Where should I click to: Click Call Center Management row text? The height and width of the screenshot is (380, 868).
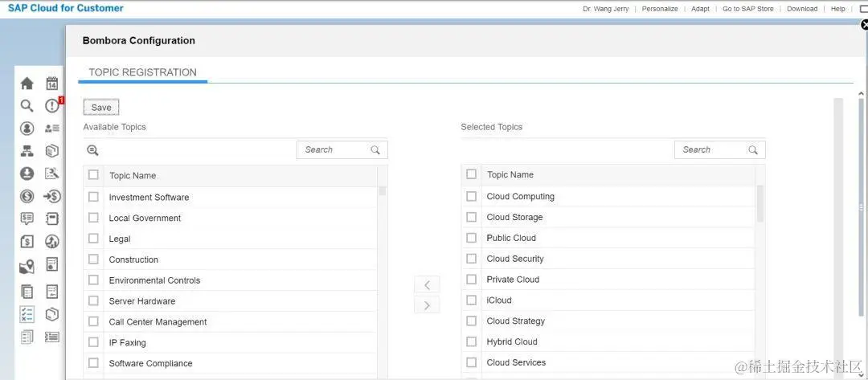click(x=158, y=322)
